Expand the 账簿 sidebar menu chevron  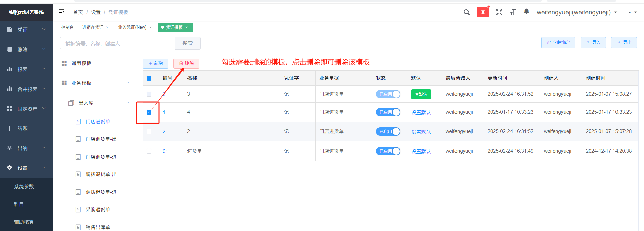coord(44,49)
